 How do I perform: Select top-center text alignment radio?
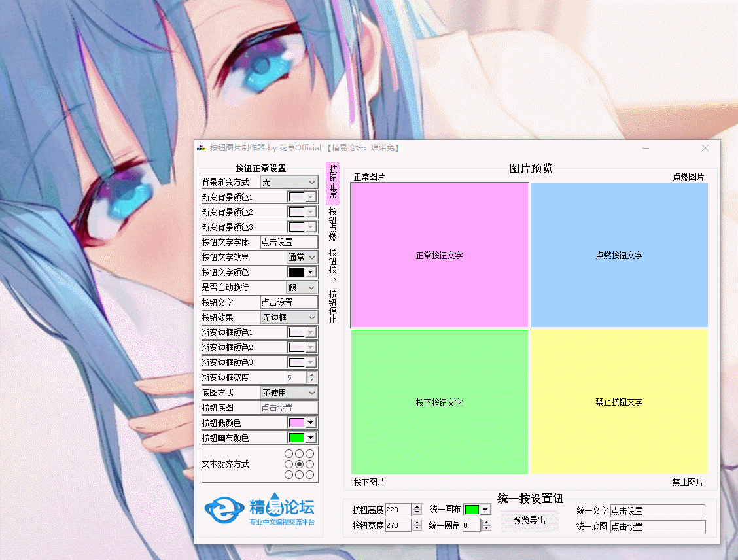300,453
